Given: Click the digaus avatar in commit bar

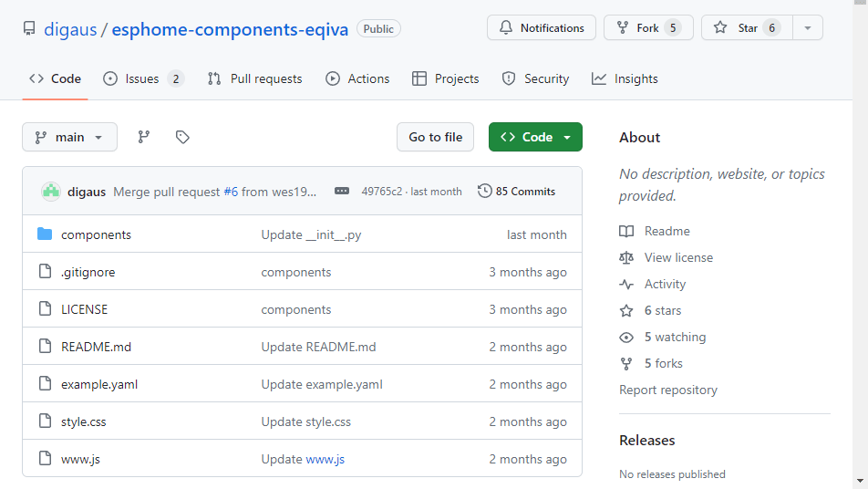Looking at the screenshot, I should [x=51, y=192].
